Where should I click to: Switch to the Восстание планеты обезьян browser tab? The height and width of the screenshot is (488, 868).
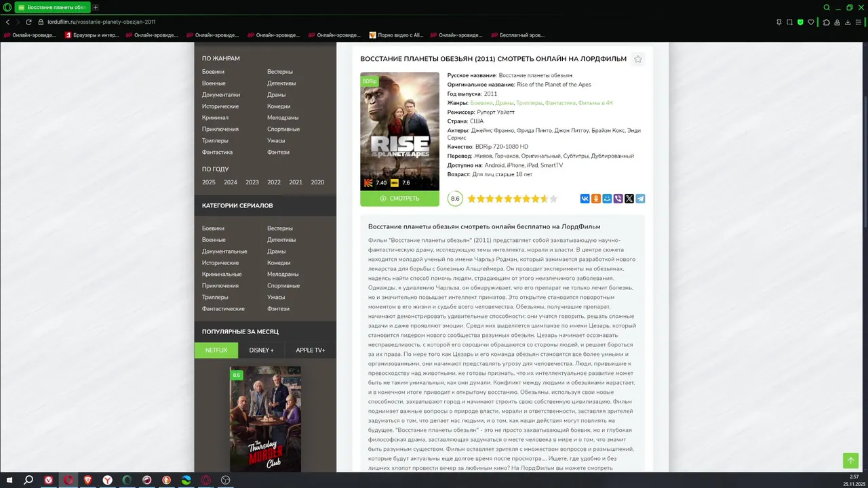(52, 7)
